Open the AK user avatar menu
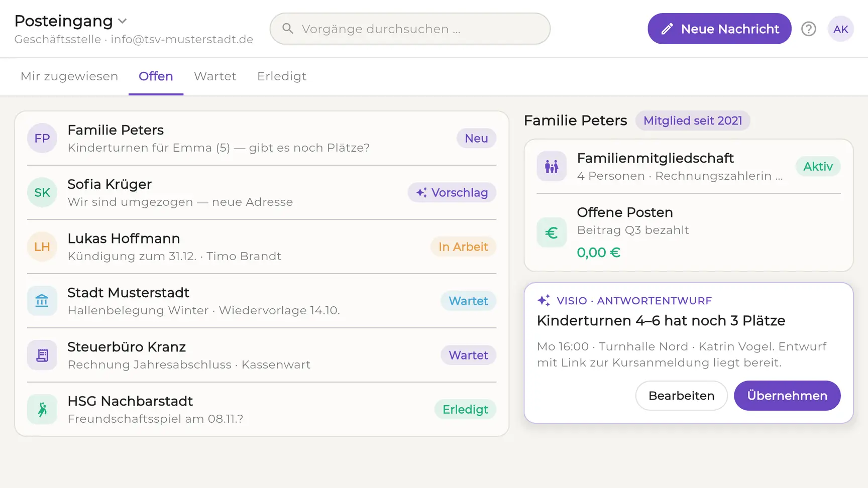Image resolution: width=868 pixels, height=488 pixels. point(840,29)
